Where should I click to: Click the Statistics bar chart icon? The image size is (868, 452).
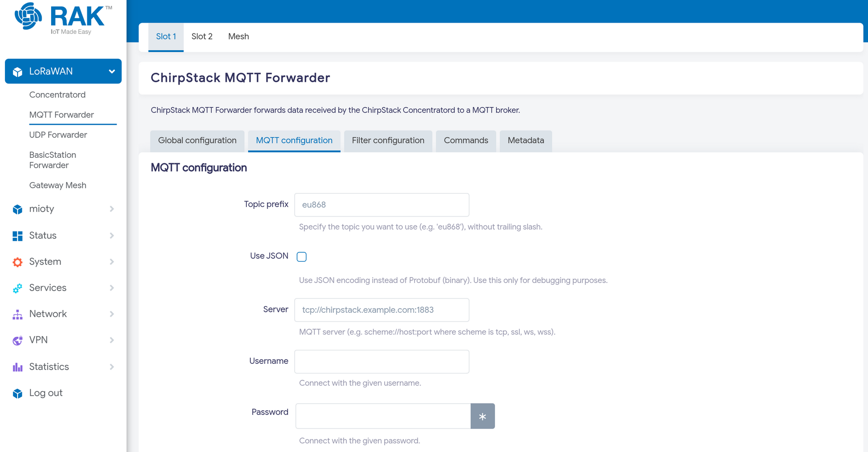[x=18, y=367]
